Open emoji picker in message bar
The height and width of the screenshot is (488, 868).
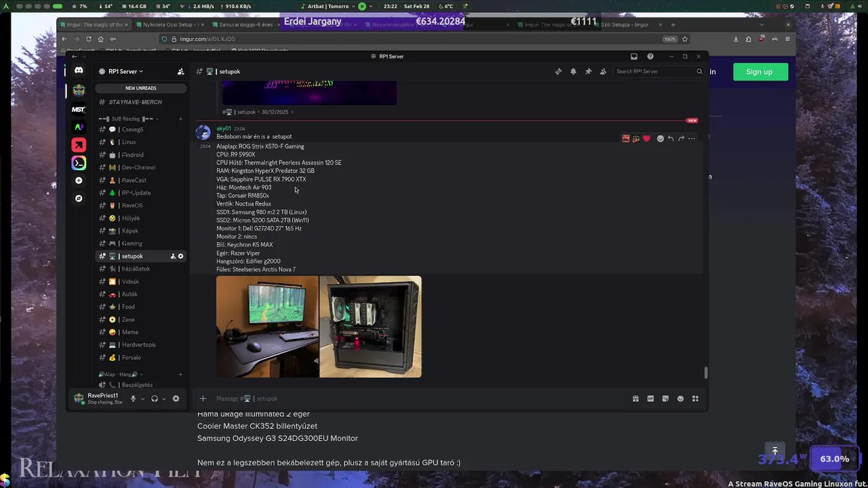(x=680, y=399)
